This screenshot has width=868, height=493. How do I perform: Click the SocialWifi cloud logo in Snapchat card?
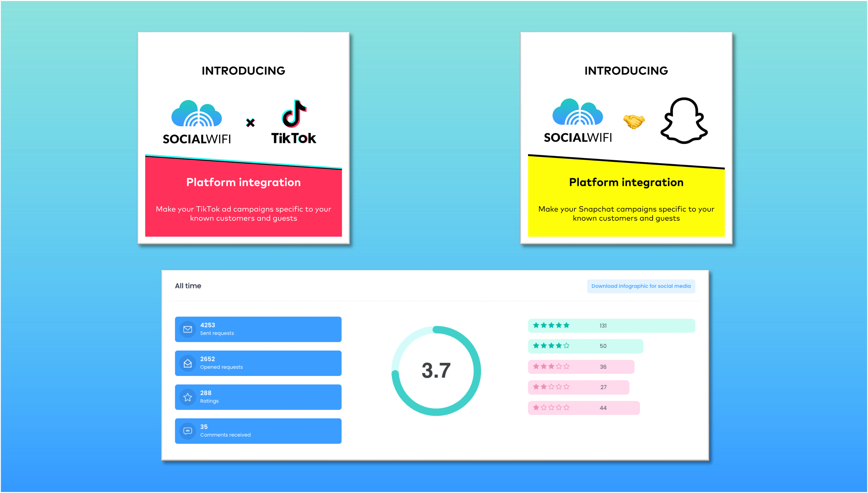[577, 112]
